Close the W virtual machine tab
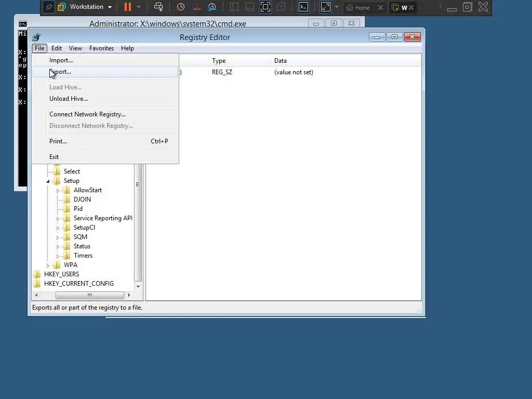 click(411, 7)
